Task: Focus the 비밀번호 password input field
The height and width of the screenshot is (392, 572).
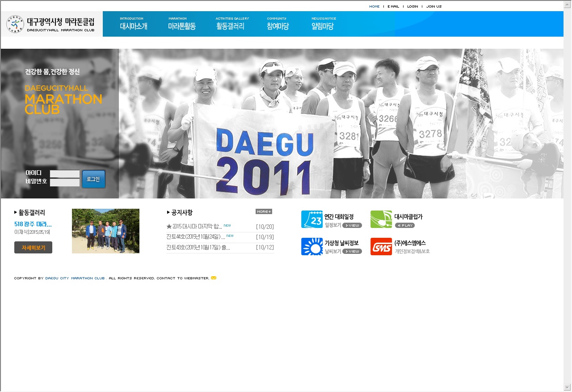Action: pos(65,182)
